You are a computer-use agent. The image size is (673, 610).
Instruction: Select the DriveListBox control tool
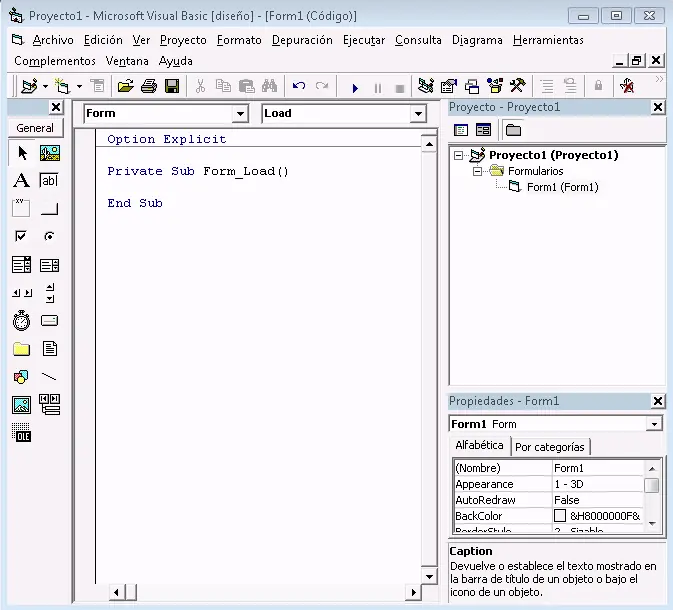pyautogui.click(x=49, y=320)
